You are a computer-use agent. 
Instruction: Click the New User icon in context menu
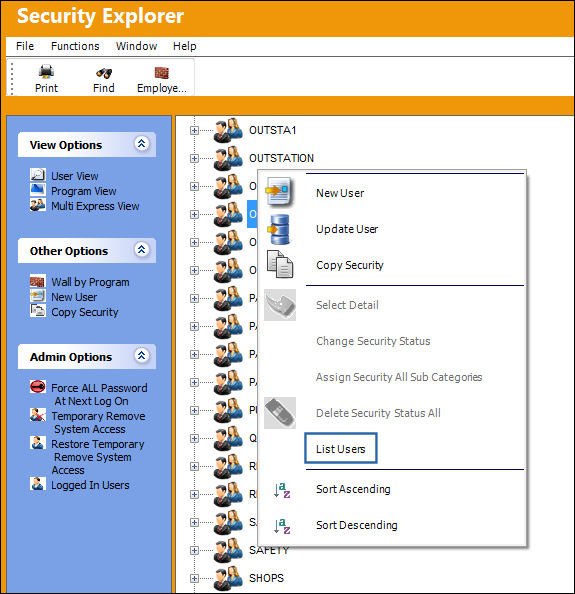point(279,191)
